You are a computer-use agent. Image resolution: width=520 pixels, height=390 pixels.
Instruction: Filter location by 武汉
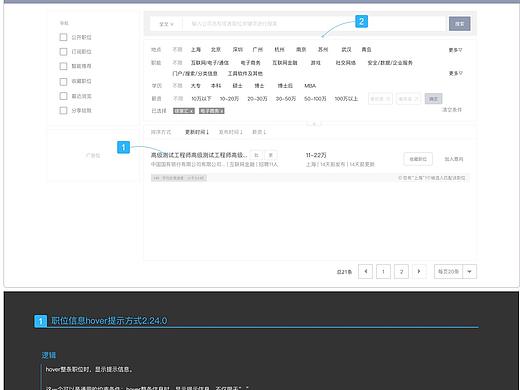[x=346, y=49]
